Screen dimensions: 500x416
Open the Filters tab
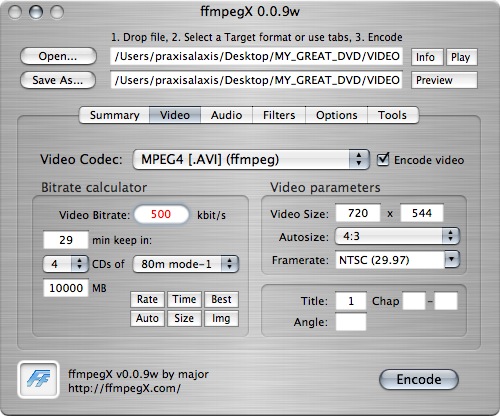tap(279, 115)
